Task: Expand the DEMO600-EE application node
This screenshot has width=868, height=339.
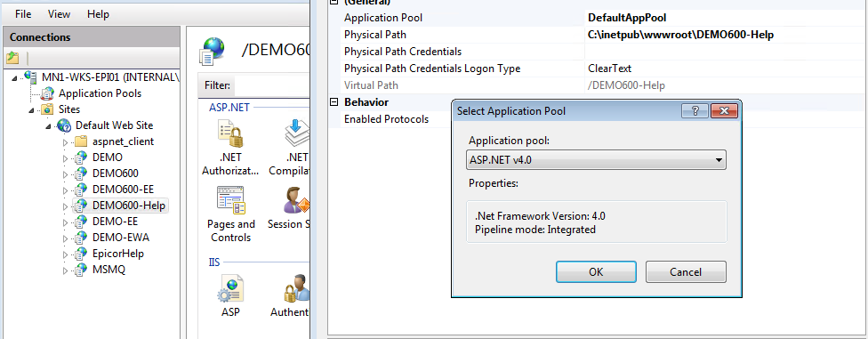Action: coord(65,190)
